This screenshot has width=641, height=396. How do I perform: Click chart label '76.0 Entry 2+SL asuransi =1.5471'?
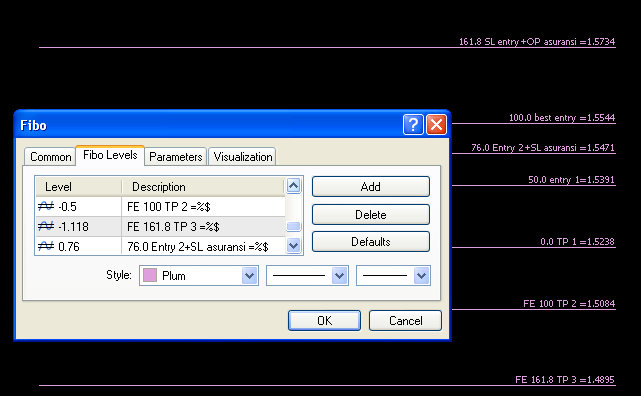[543, 148]
